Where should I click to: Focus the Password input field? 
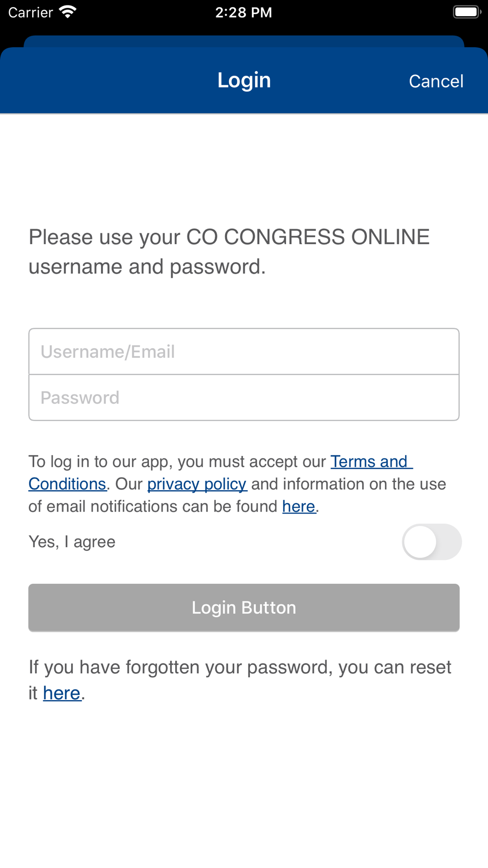click(244, 398)
